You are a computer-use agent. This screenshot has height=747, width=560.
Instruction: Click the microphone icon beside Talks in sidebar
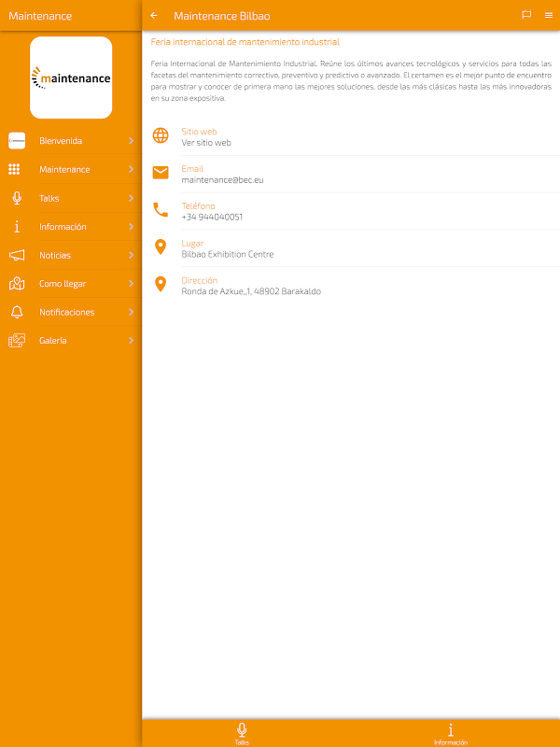click(17, 198)
